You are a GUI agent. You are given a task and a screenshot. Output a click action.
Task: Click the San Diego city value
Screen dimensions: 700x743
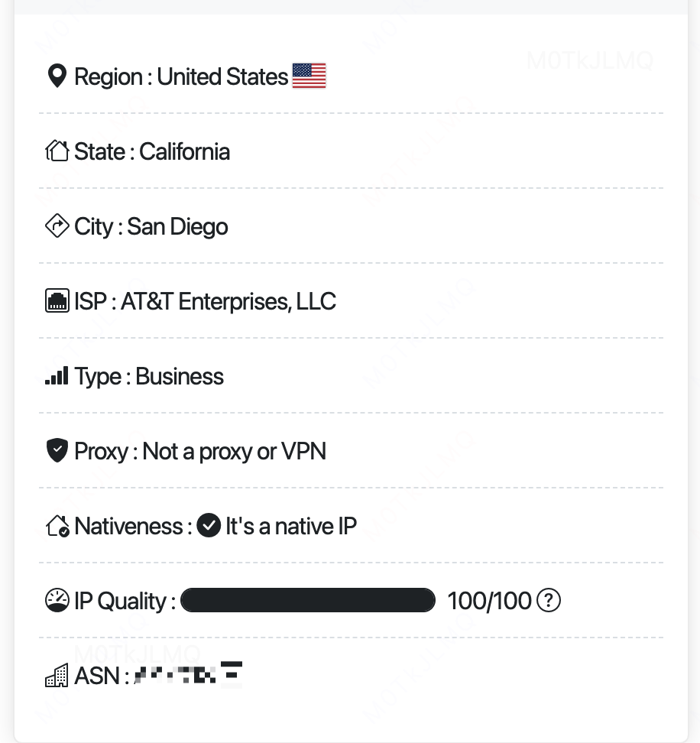tap(177, 226)
